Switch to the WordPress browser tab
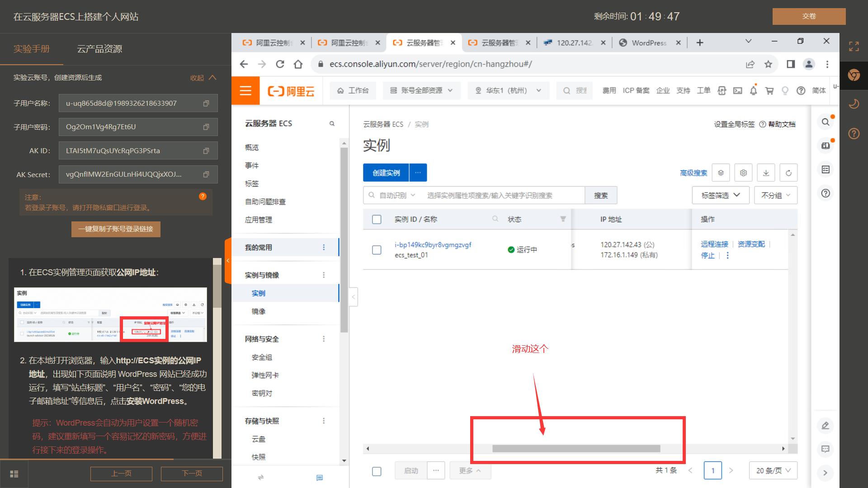 649,43
